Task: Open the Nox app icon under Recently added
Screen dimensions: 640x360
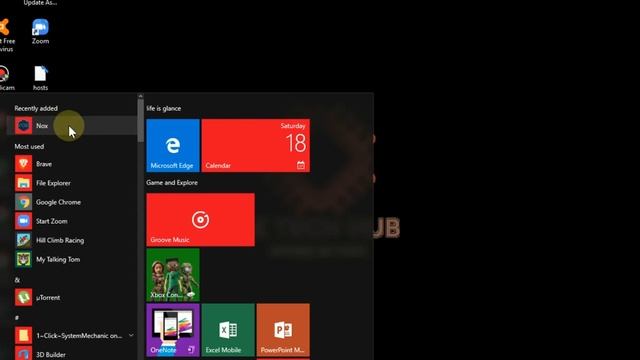Action: [x=23, y=126]
